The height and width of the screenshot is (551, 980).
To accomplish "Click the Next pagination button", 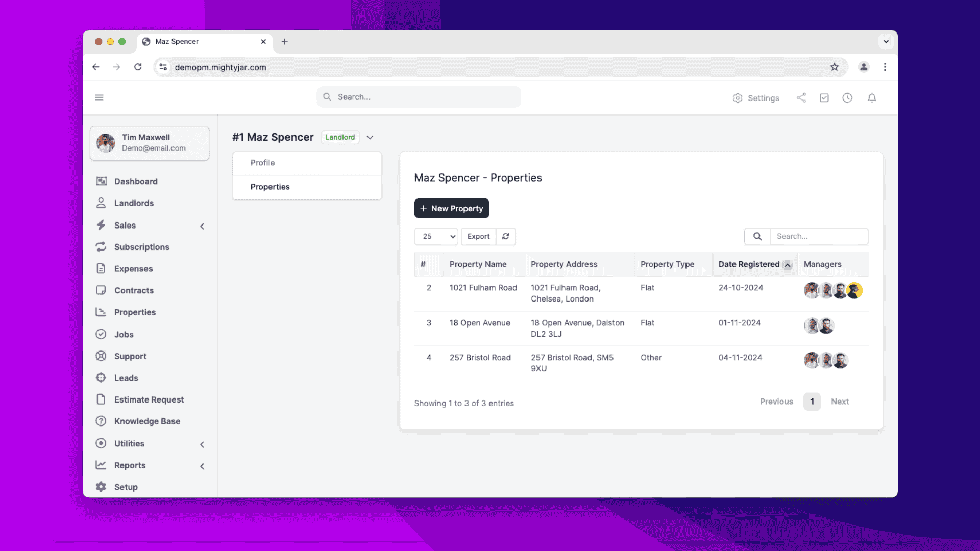I will click(x=840, y=402).
